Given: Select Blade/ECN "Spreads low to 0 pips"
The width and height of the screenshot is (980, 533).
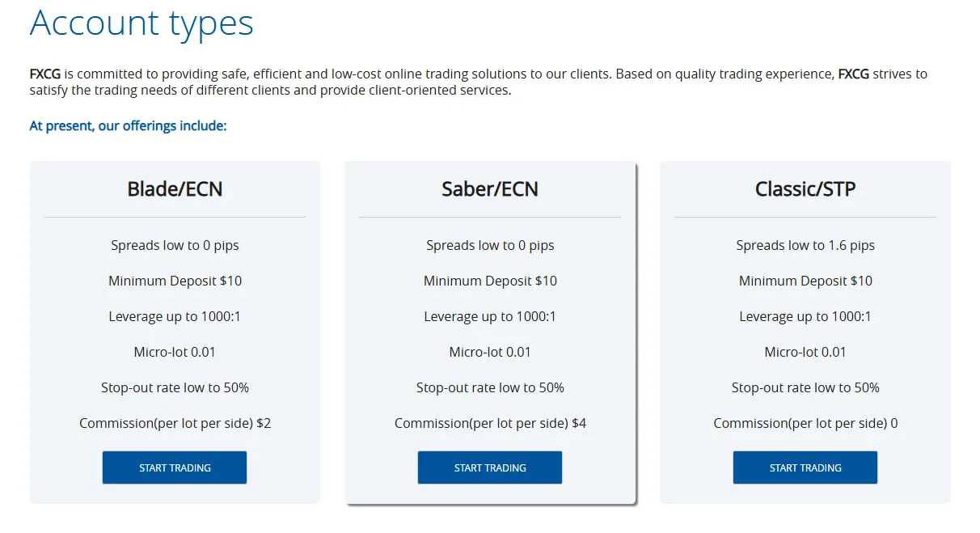Looking at the screenshot, I should coord(175,245).
